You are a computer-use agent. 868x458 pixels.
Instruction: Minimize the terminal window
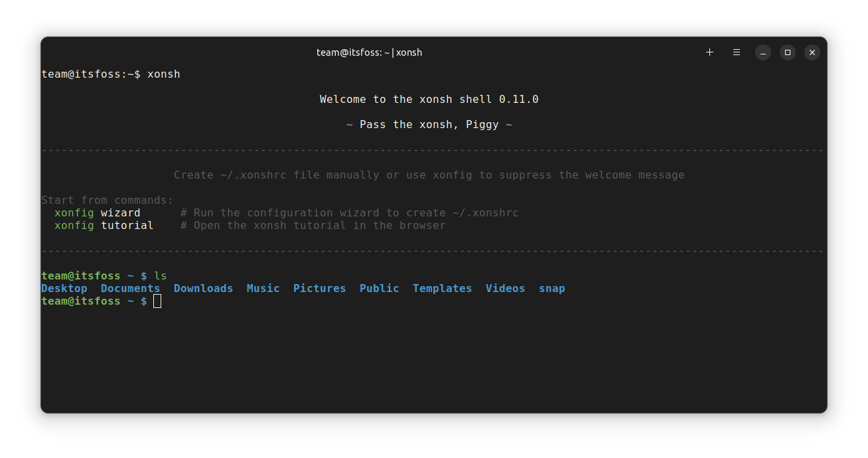[x=763, y=52]
